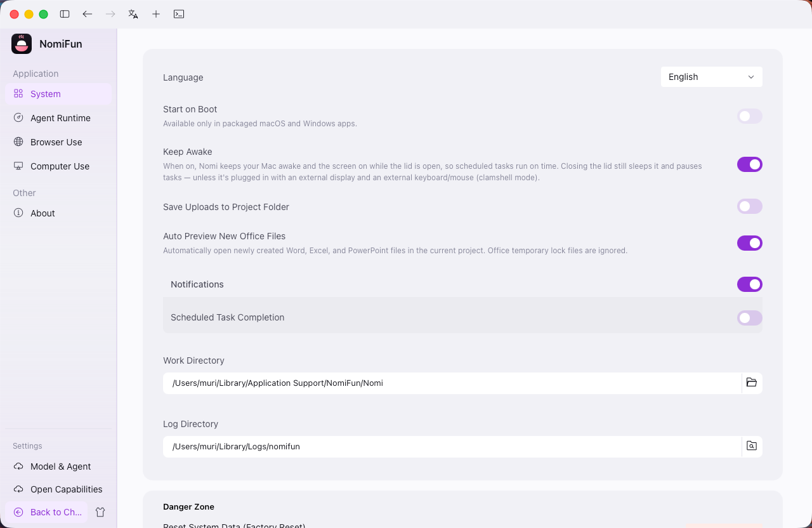This screenshot has height=528, width=812.
Task: Switch to the Browser Use section
Action: (x=58, y=142)
